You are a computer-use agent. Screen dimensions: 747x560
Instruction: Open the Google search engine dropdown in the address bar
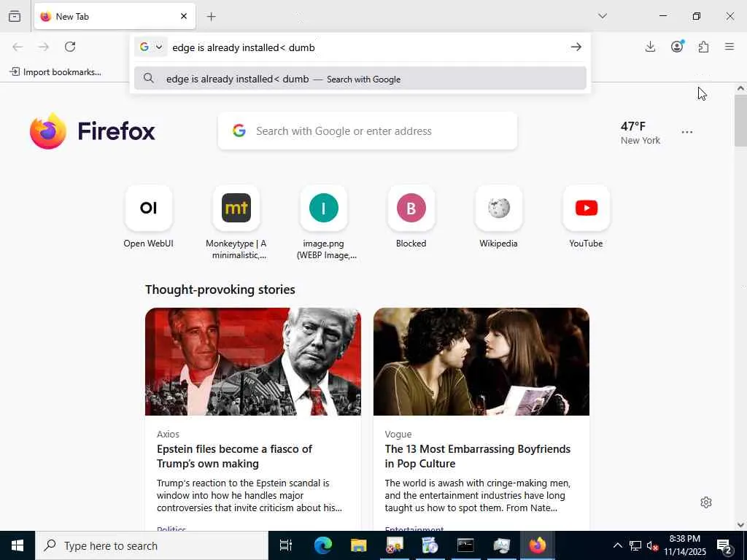click(x=150, y=47)
